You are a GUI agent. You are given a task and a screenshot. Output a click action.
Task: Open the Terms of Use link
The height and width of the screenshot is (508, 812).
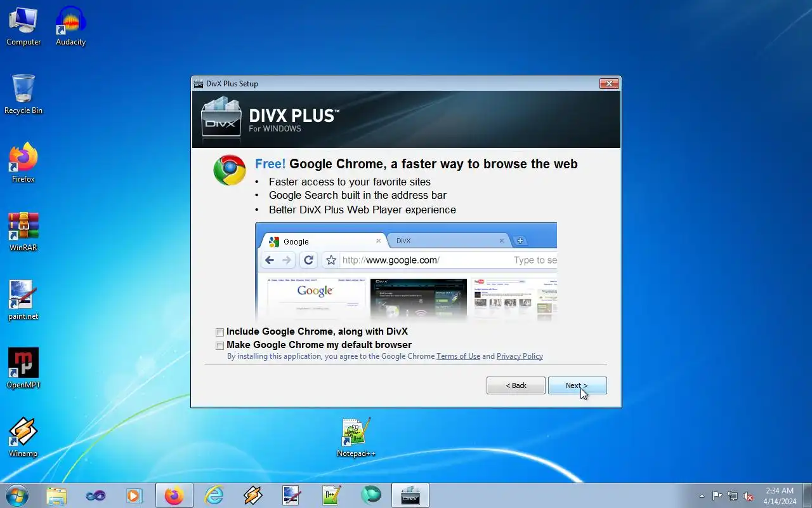(x=458, y=356)
